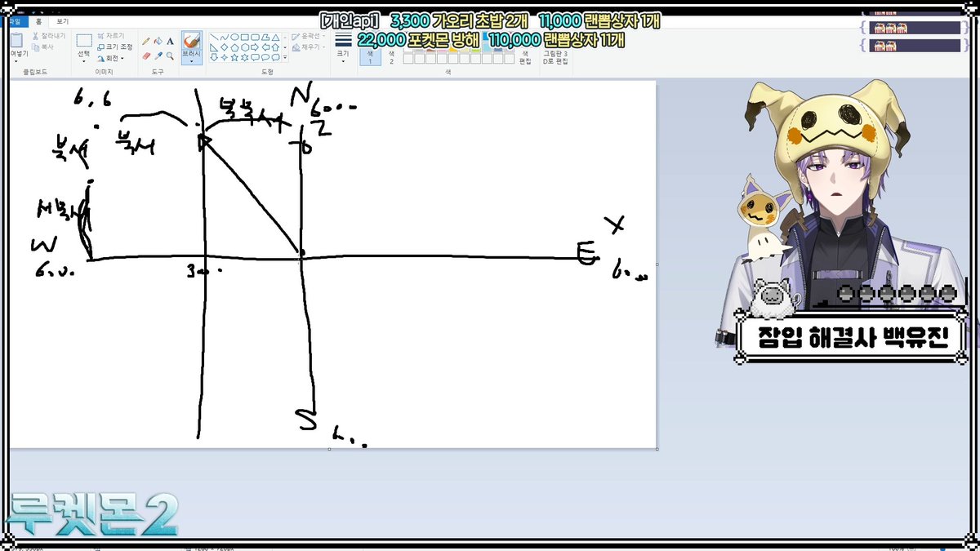Click the Resize (크기 조정) command

click(114, 47)
